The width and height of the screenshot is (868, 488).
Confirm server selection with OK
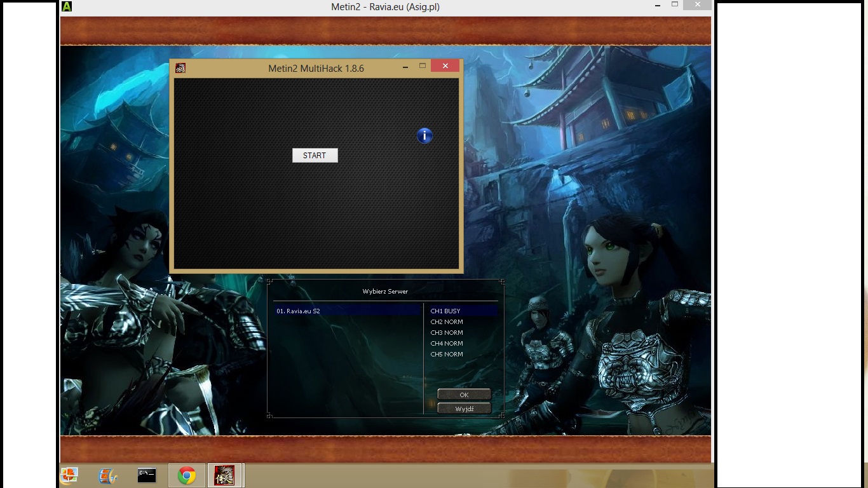pyautogui.click(x=464, y=395)
